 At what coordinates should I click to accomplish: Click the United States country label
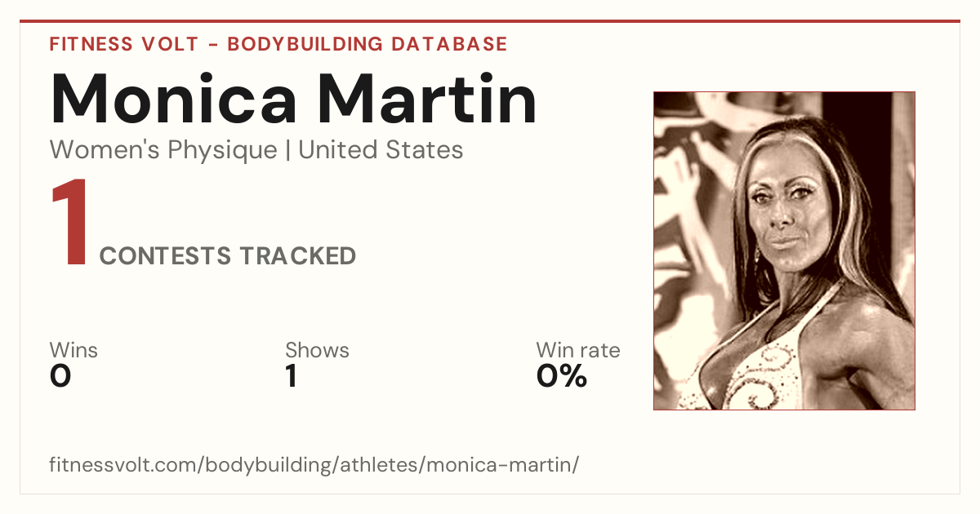(381, 150)
